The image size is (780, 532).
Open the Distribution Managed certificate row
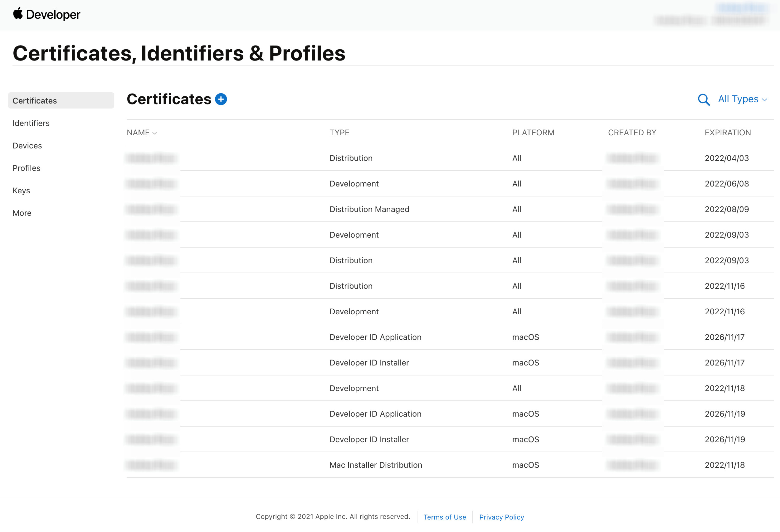point(369,209)
